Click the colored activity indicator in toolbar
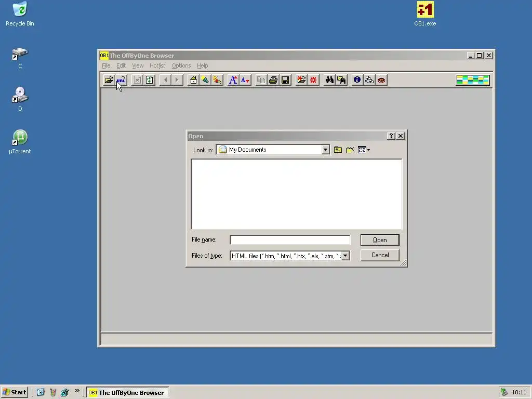Viewport: 532px width, 399px height. (473, 80)
